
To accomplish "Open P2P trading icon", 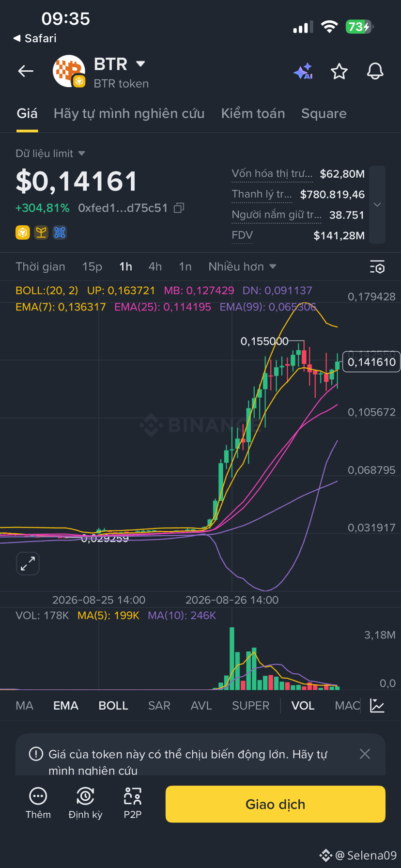I will (x=132, y=796).
